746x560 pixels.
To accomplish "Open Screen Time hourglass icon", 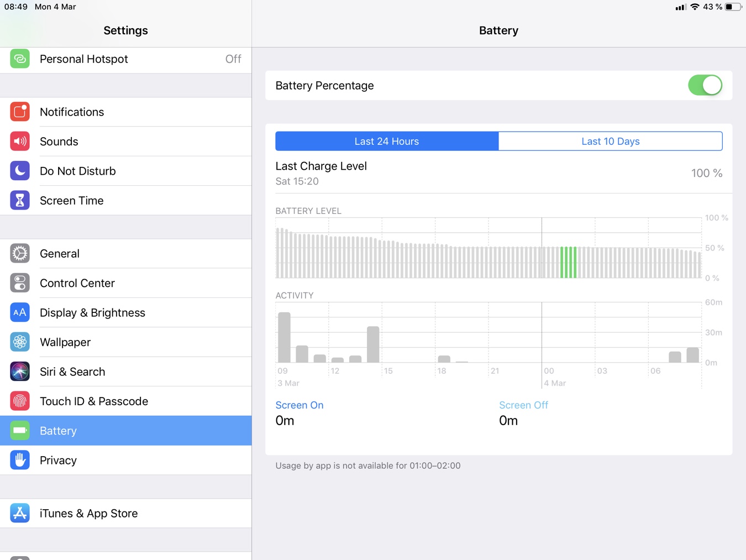I will (20, 201).
